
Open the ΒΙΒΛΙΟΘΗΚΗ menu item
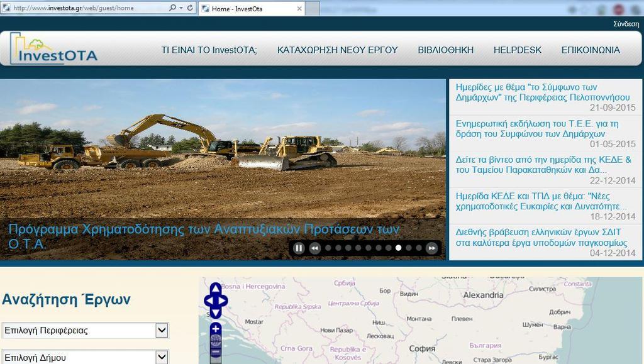tap(446, 50)
